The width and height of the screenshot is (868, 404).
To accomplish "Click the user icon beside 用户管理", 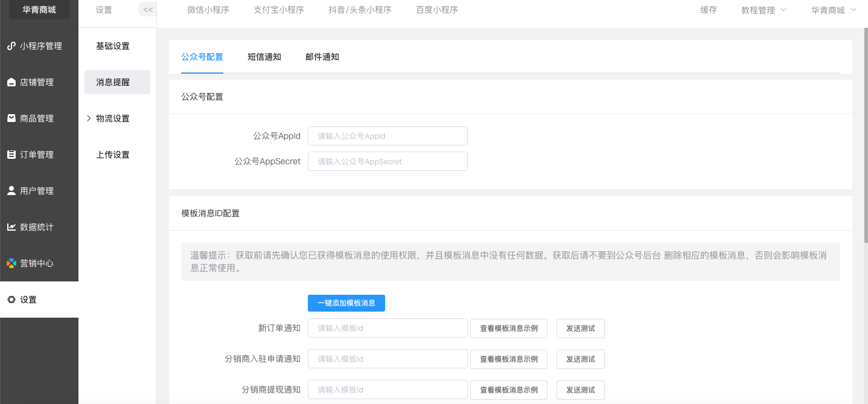I will [x=11, y=191].
